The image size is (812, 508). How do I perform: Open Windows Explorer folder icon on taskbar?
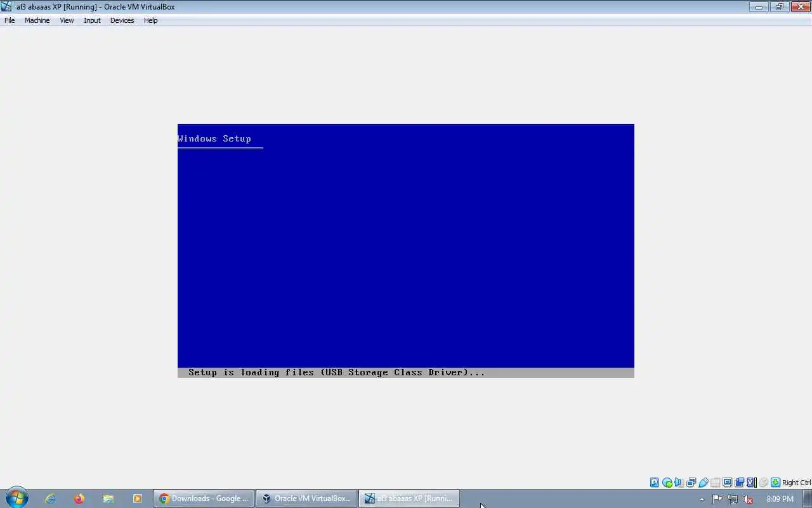coord(108,498)
